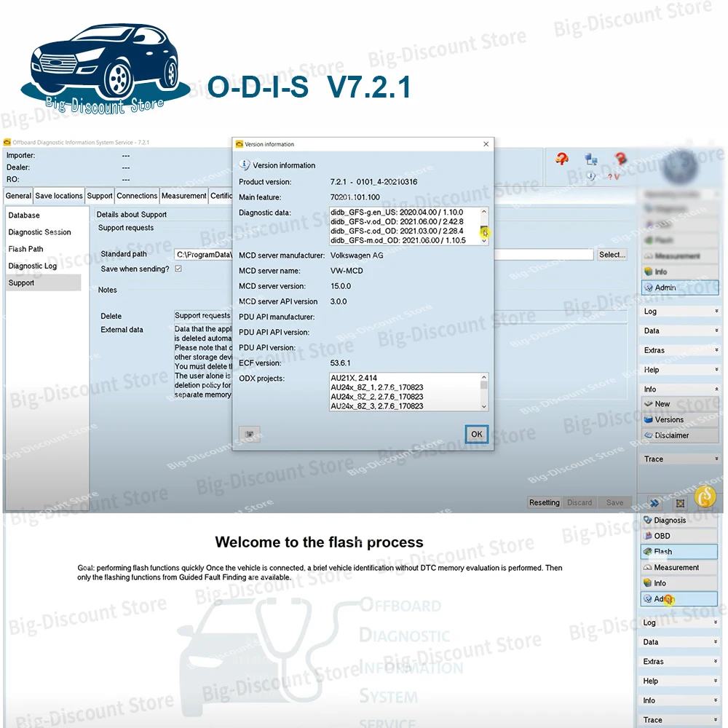Select Support in left settings list

tap(44, 282)
